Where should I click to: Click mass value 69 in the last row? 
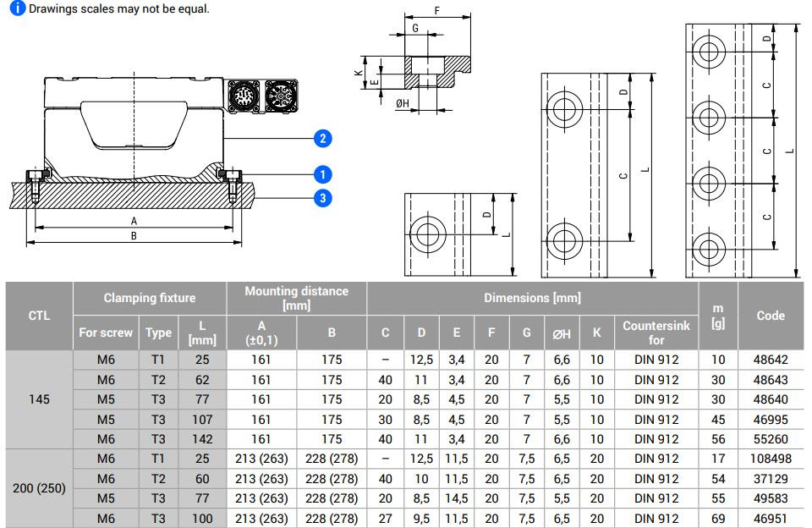(718, 519)
